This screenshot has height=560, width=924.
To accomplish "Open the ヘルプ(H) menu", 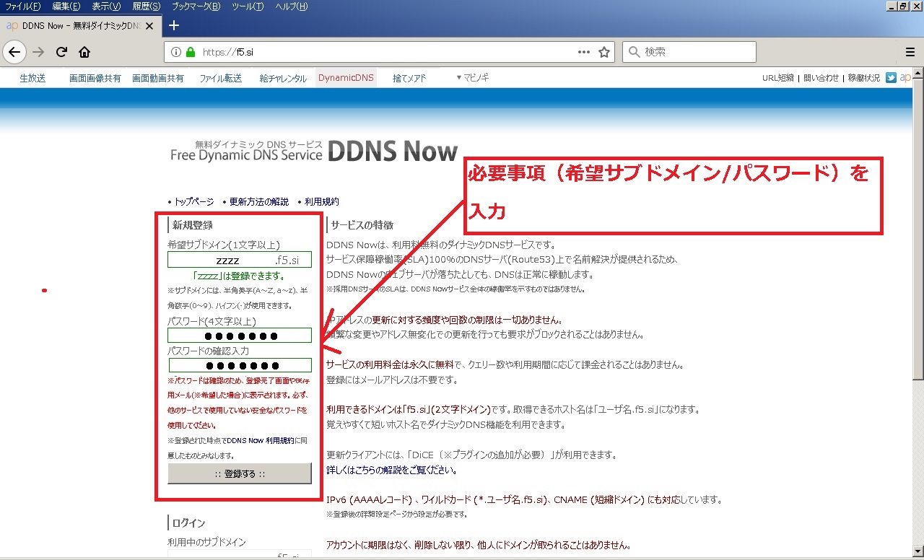I will [x=291, y=6].
